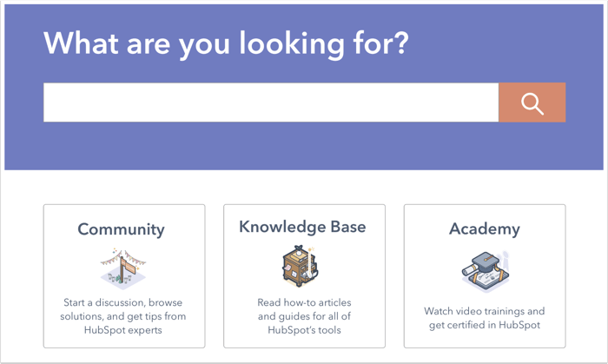Image resolution: width=608 pixels, height=364 pixels.
Task: Click 'get certified in HubSpot' text
Action: point(485,325)
